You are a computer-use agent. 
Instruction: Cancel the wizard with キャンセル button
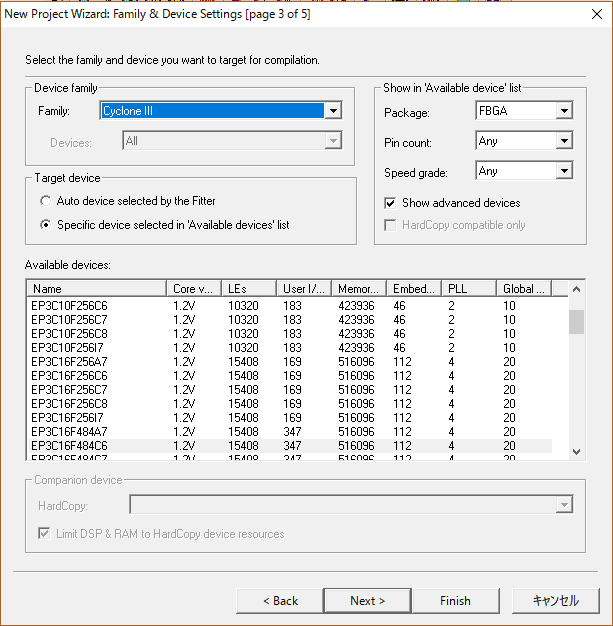pos(556,600)
